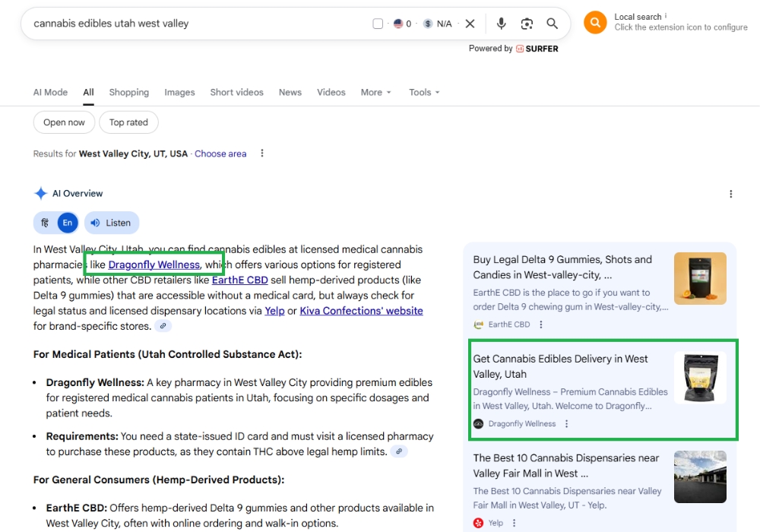The width and height of the screenshot is (760, 532).
Task: Click the dollar CPC icon
Action: click(x=428, y=24)
